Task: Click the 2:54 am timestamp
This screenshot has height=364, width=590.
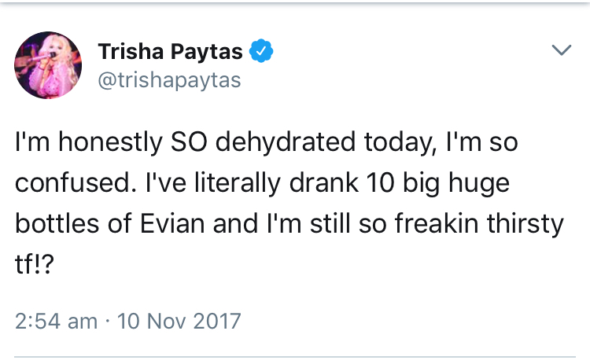Action: coord(57,322)
